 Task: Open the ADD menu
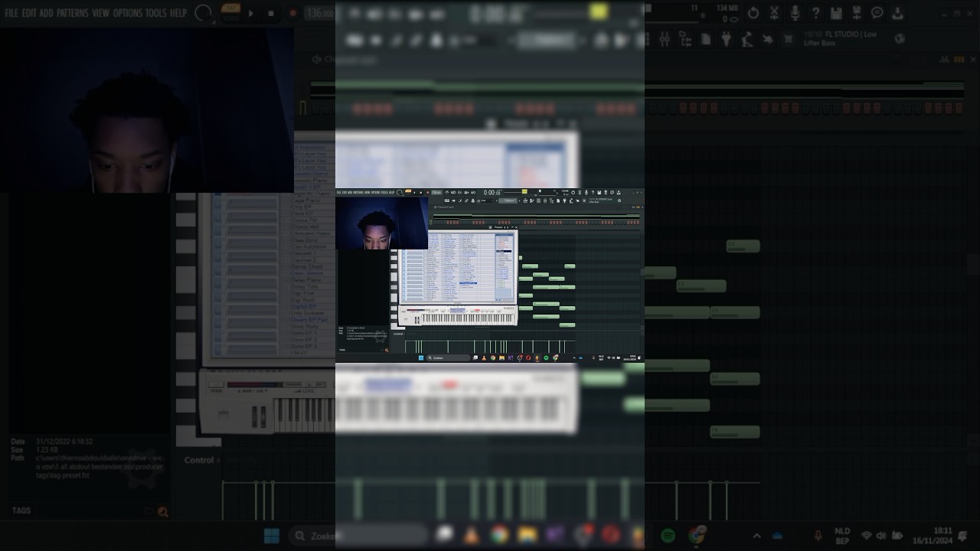pos(47,13)
